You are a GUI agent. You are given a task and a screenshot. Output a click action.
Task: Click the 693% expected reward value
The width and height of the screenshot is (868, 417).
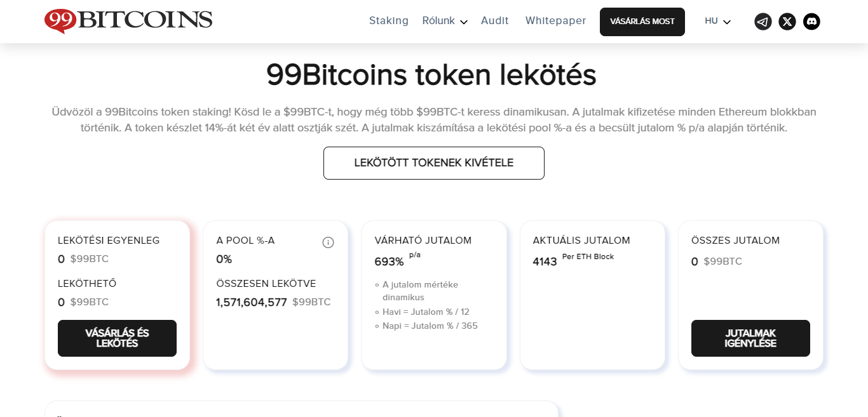[389, 261]
